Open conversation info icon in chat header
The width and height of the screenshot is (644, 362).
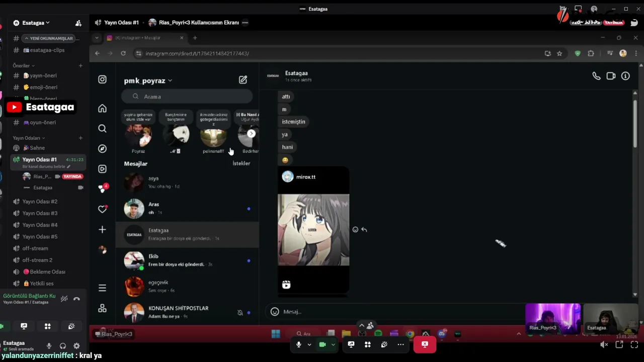tap(625, 76)
